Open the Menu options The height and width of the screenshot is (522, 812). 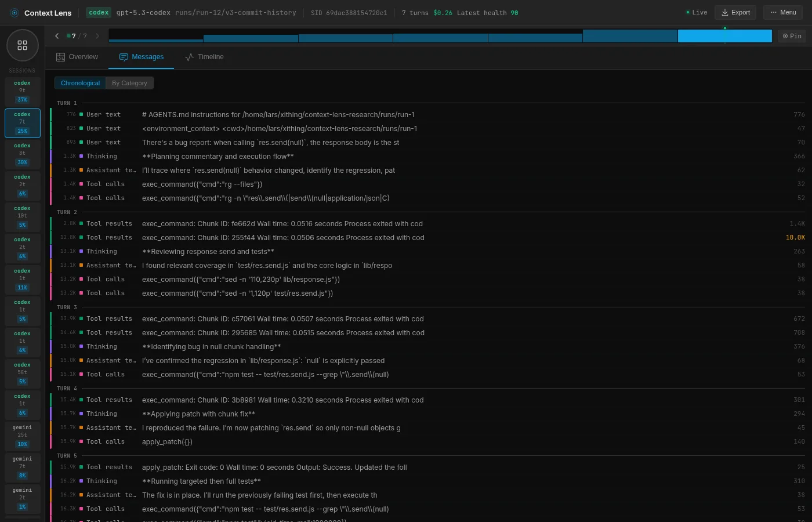pos(783,12)
